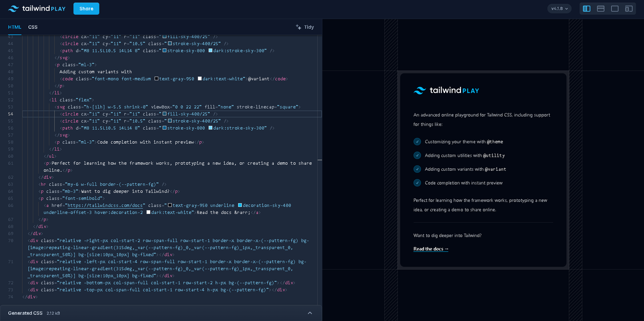Click text-gray-950 swatch on line 66
Viewport: 644px width, 321px height.
coord(170,205)
